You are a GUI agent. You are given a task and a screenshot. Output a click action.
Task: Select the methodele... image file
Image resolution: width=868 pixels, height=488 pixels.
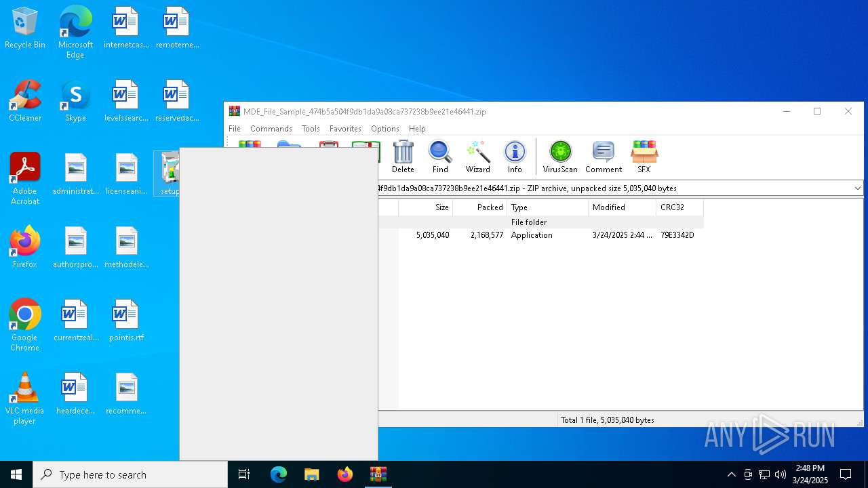coord(126,248)
